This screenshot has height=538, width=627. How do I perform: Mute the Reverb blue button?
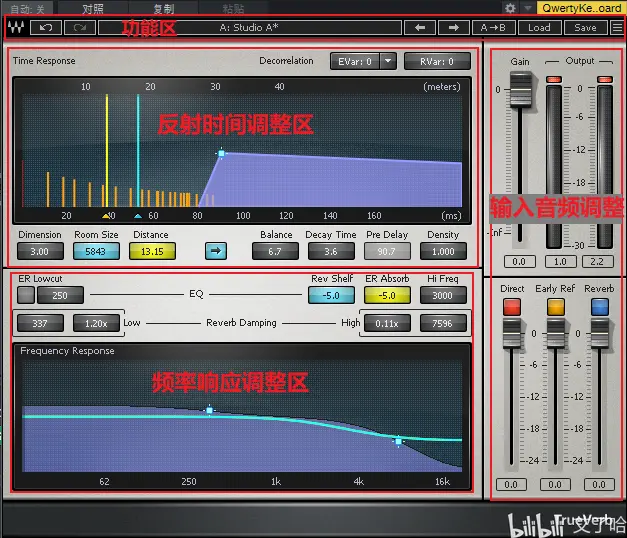600,307
